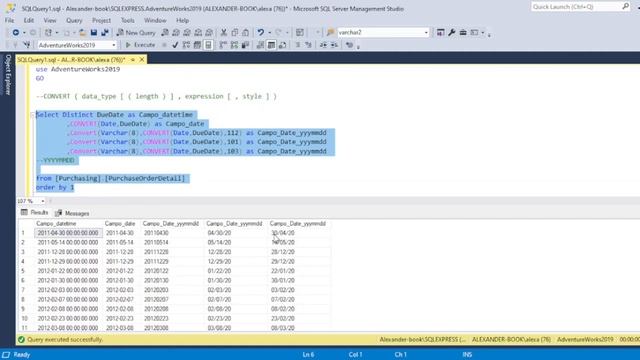Open the Help menu
This screenshot has height=360, width=640.
[182, 20]
